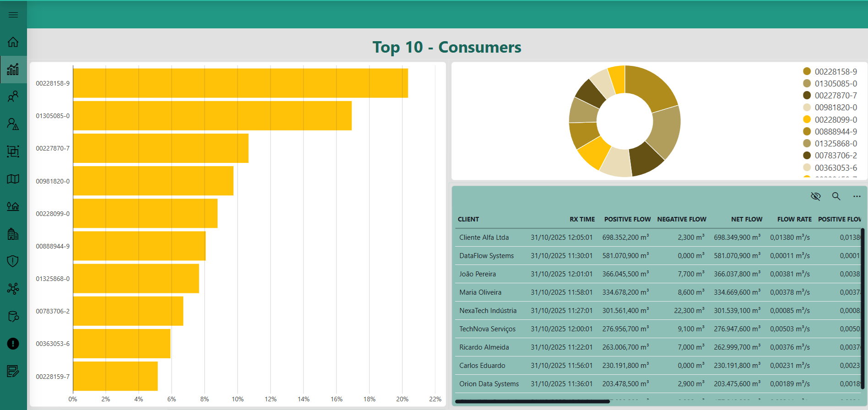Open the users group icon in sidebar
The image size is (868, 410).
point(13,97)
